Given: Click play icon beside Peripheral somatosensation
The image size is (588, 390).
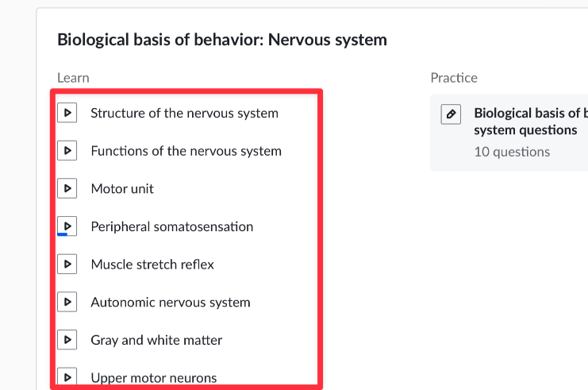Looking at the screenshot, I should point(67,226).
